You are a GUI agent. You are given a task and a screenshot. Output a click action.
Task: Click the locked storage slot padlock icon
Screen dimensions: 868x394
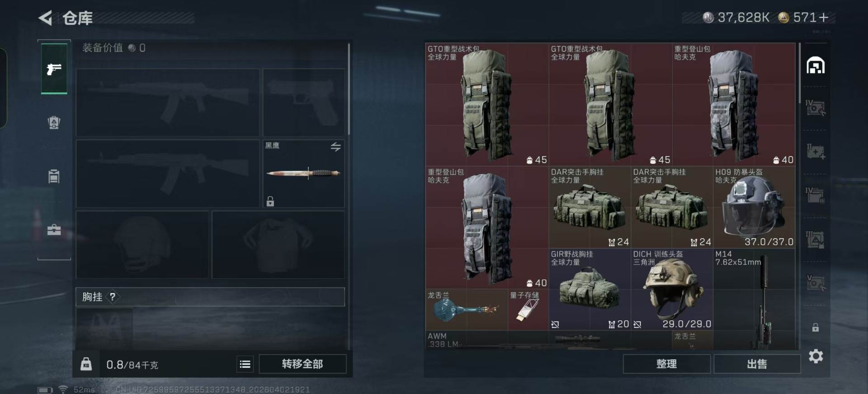(x=816, y=328)
